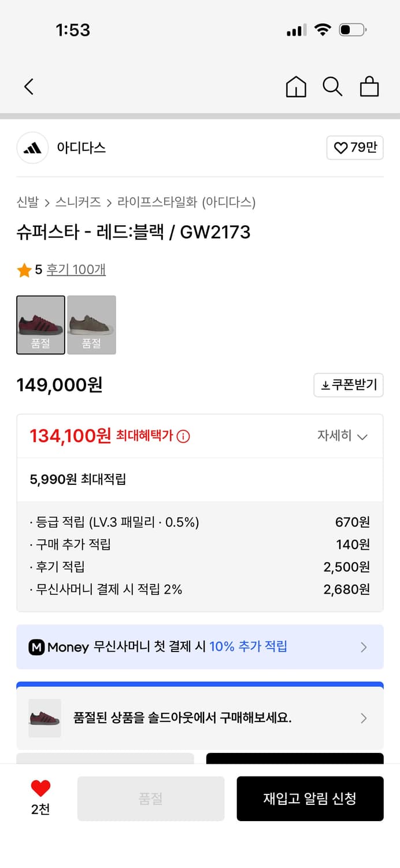Tap the 재입고 알림 신청 button
The height and width of the screenshot is (868, 400).
[310, 799]
